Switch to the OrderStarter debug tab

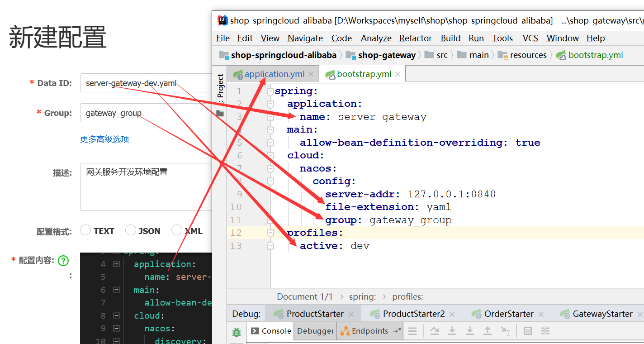[508, 314]
